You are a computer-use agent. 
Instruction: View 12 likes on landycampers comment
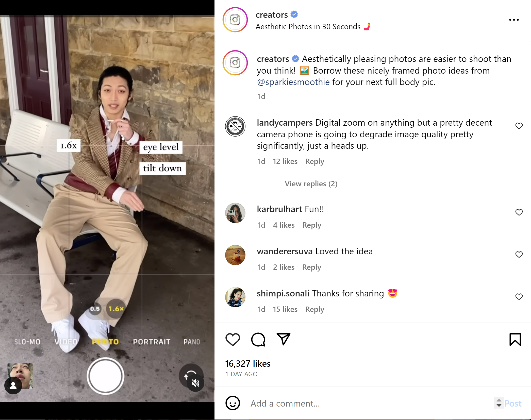tap(285, 161)
